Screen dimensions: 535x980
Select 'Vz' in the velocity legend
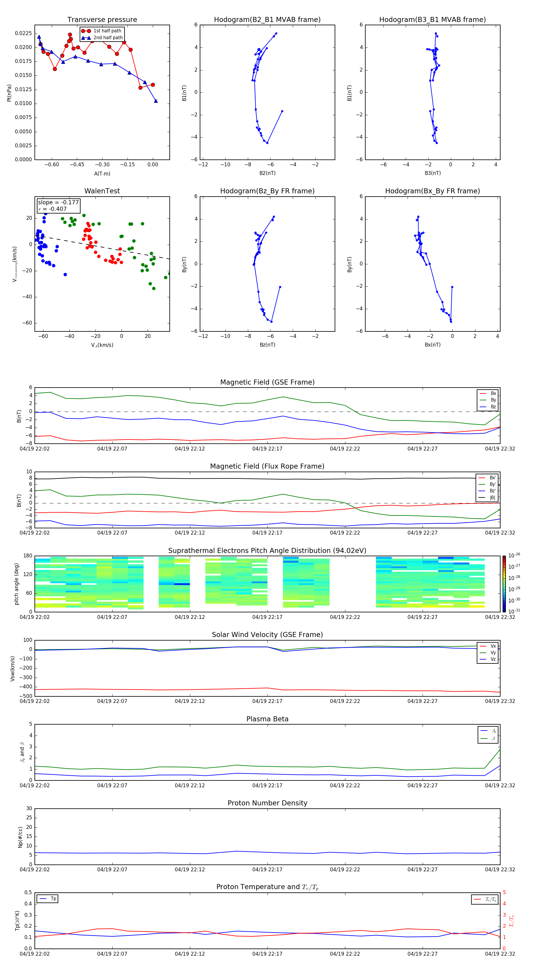pos(488,659)
